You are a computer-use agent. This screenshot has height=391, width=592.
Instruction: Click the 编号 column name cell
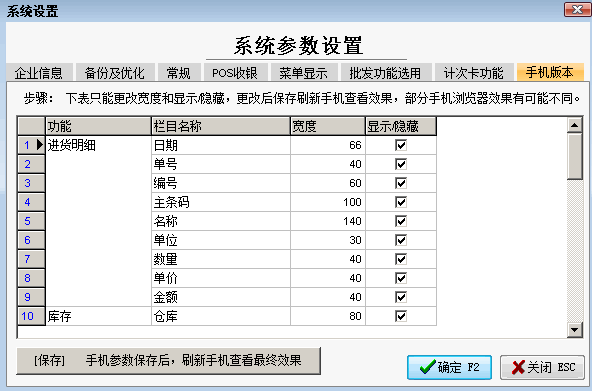[221, 183]
